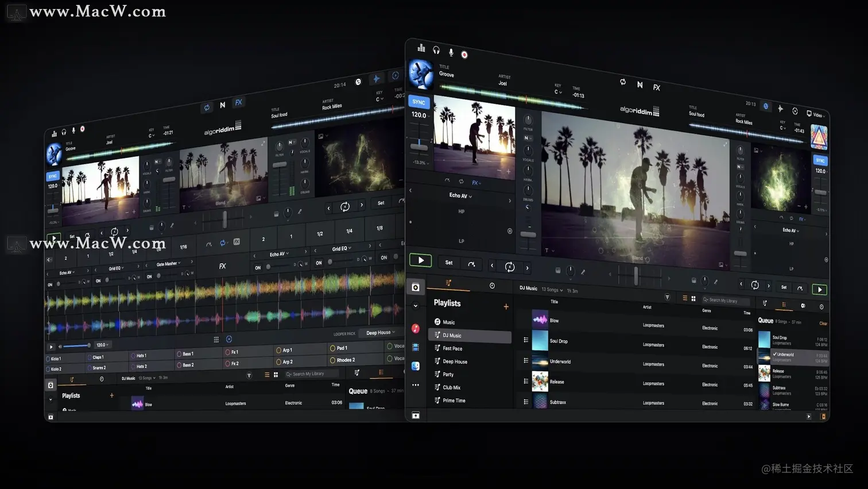868x489 pixels.
Task: Open Deep House looper pack dropdown, left window
Action: pyautogui.click(x=381, y=333)
